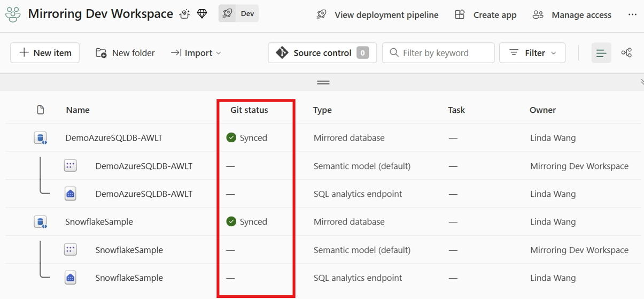The width and height of the screenshot is (644, 299).
Task: Open the Source control panel
Action: click(x=322, y=53)
